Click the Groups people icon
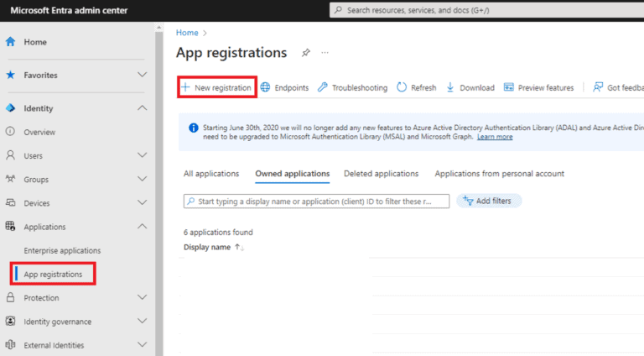The image size is (644, 356). [10, 179]
